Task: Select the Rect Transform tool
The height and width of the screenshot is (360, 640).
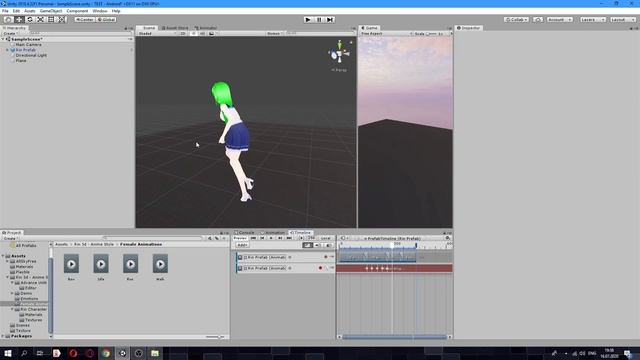Action: coord(51,20)
